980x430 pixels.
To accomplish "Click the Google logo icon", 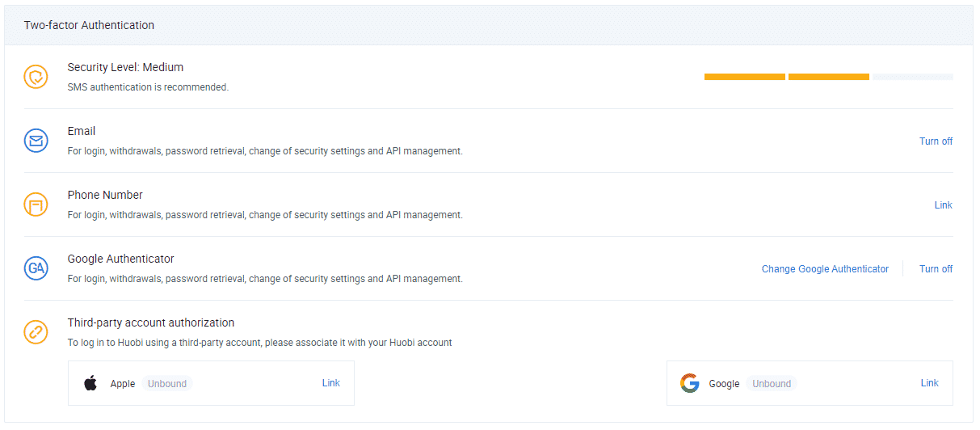I will coord(689,383).
